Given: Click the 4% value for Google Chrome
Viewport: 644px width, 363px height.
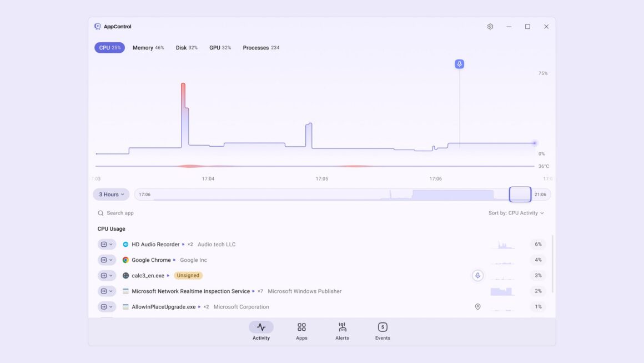Looking at the screenshot, I should click(x=538, y=260).
